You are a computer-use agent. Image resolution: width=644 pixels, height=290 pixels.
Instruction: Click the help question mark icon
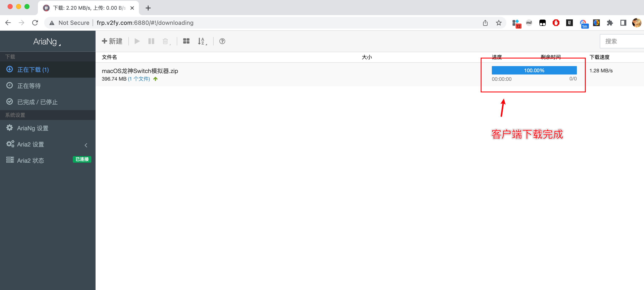(x=222, y=41)
